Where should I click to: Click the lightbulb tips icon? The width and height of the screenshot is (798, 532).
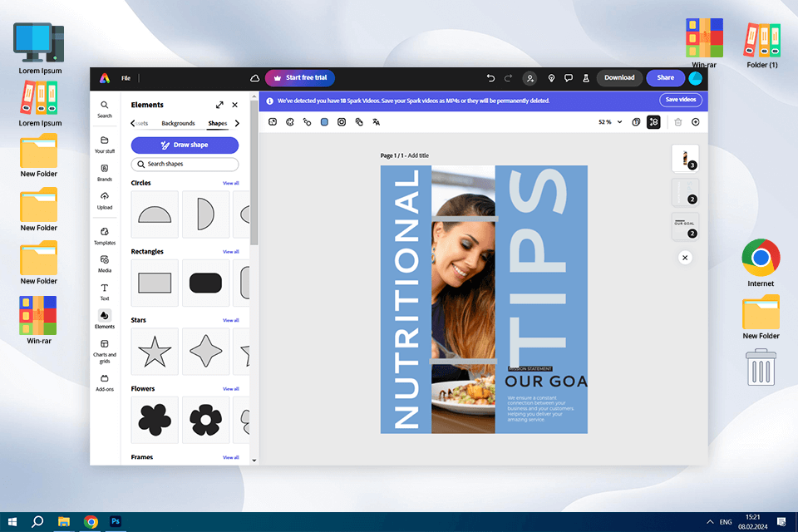[x=551, y=78]
